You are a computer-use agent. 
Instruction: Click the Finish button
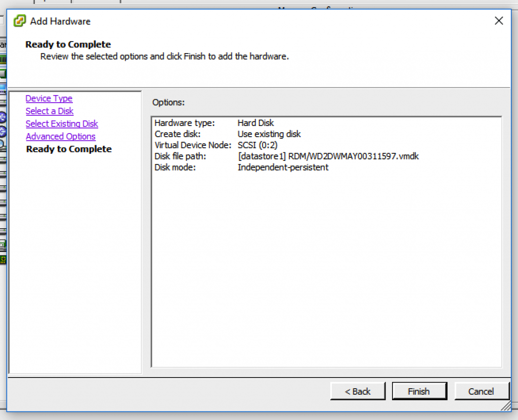pyautogui.click(x=419, y=391)
